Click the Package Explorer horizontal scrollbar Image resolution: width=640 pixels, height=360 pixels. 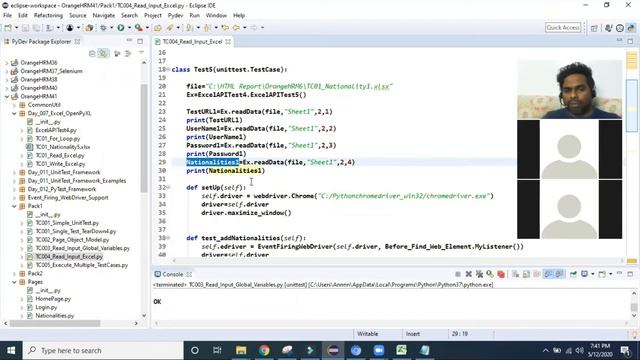(x=55, y=323)
